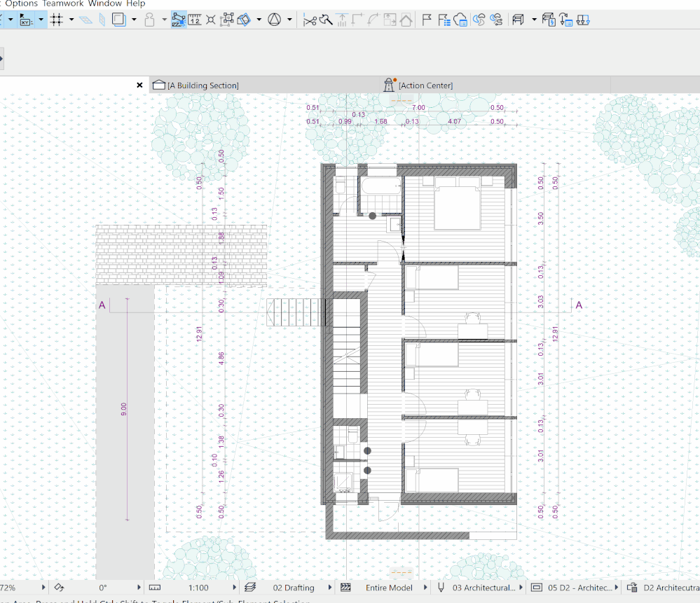Click the Intersect corner icon
Image resolution: width=700 pixels, height=603 pixels.
click(x=357, y=20)
